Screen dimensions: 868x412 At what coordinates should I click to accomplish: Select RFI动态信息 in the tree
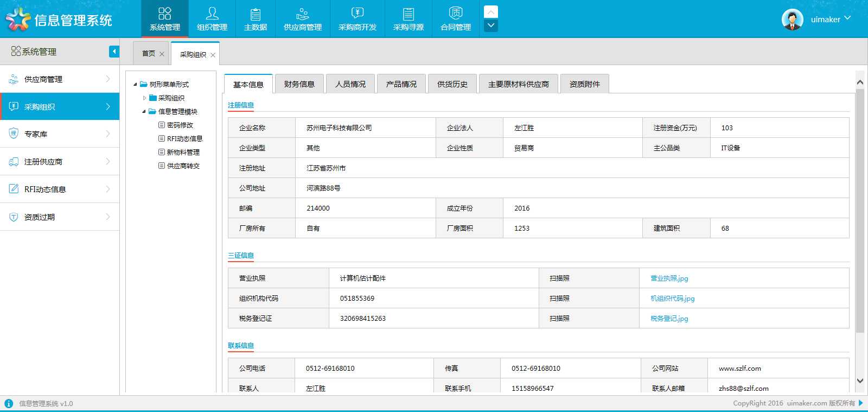[x=180, y=139]
